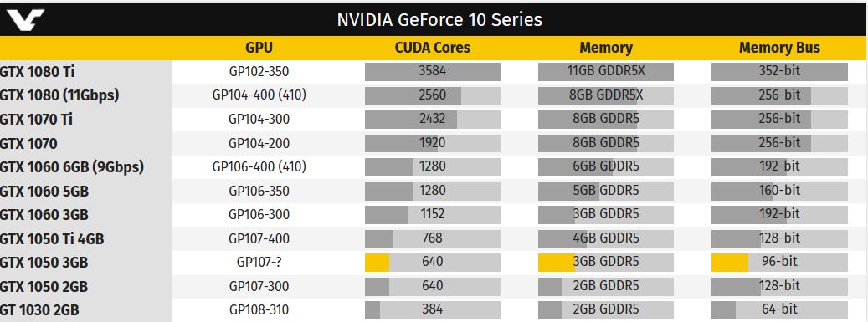Click the GTX 1070 Ti row label

37,120
